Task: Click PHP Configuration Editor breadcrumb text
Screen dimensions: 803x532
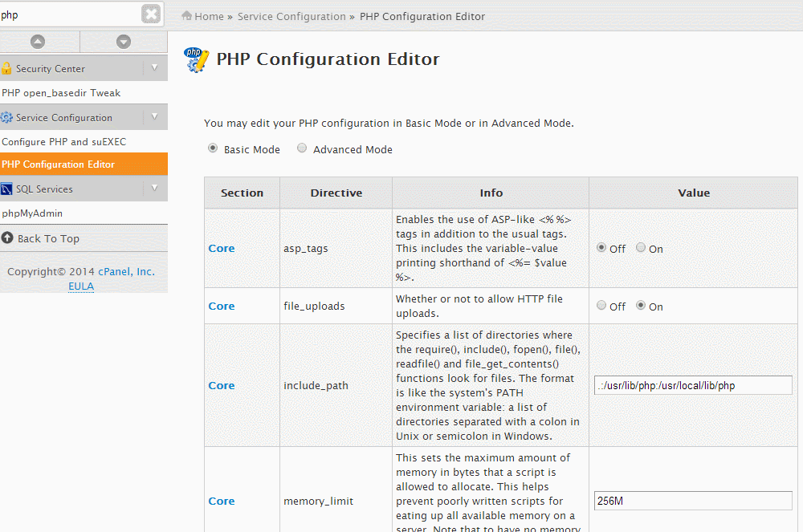Action: pos(422,16)
